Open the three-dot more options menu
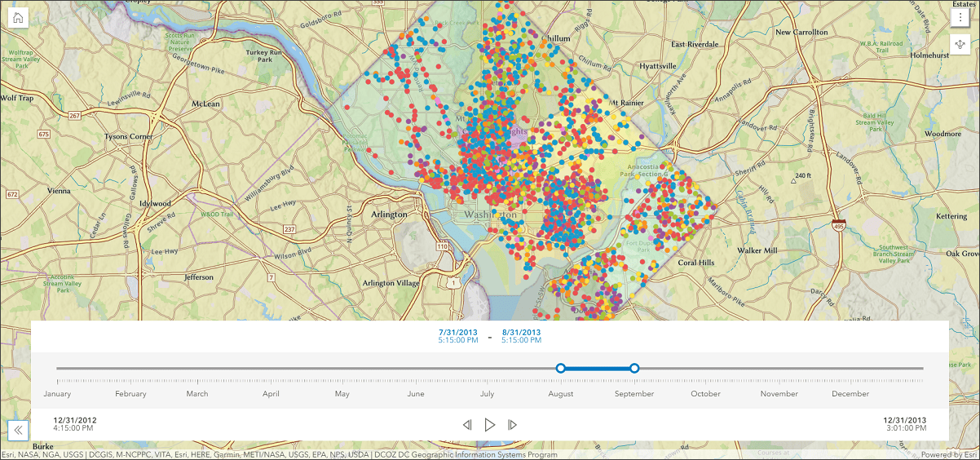This screenshot has width=980, height=460. pos(962,17)
